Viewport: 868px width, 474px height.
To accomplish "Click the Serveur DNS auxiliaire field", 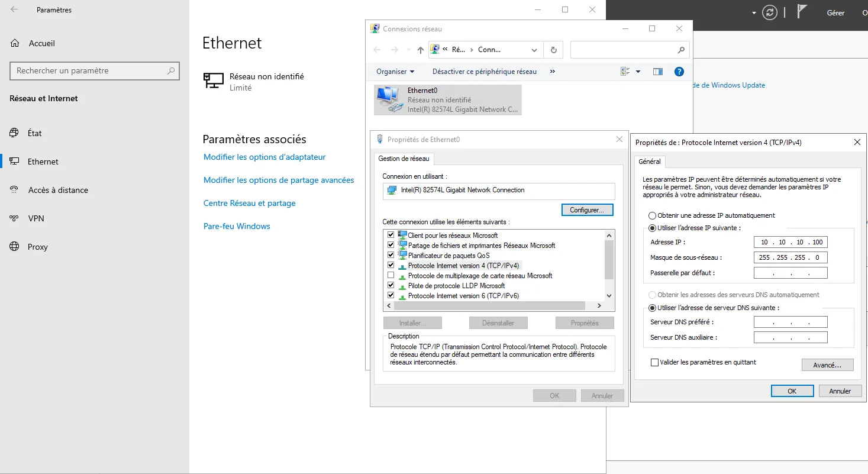I will (x=790, y=337).
